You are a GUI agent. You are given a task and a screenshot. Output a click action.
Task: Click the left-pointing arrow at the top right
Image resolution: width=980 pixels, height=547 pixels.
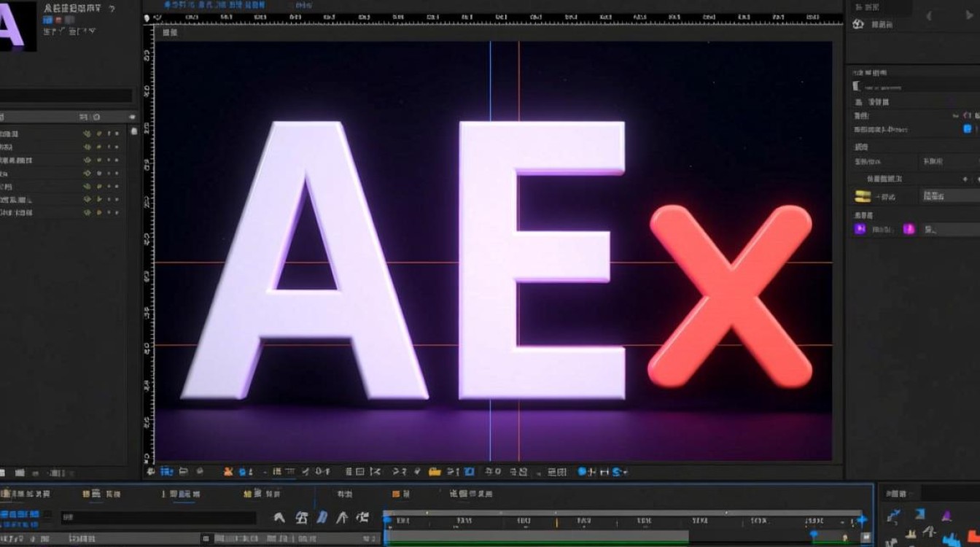[929, 15]
